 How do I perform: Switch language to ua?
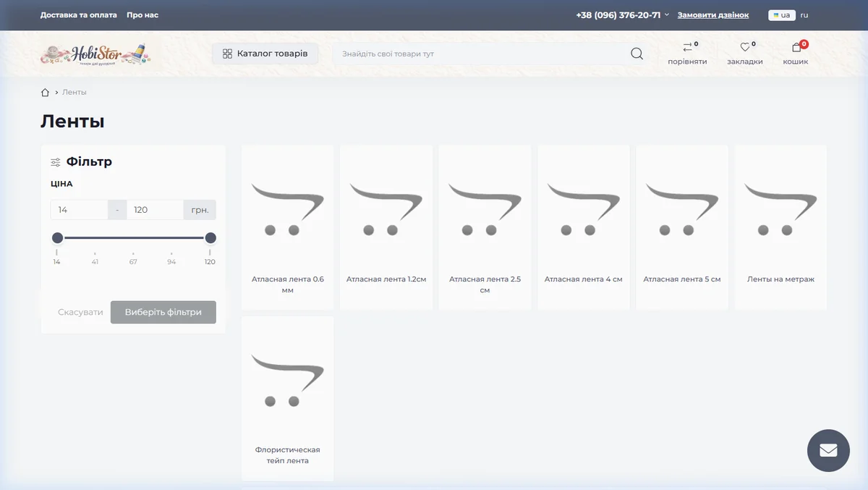[781, 14]
